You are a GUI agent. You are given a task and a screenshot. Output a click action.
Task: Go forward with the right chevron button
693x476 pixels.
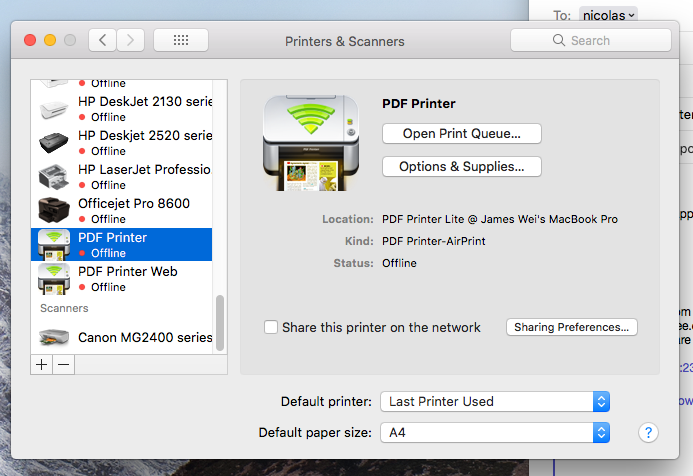[130, 40]
